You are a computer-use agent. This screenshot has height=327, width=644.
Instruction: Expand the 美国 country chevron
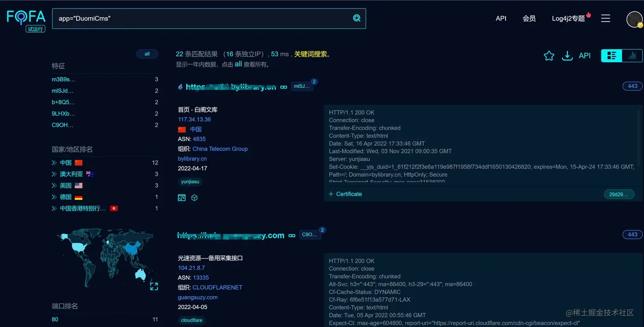[x=54, y=186]
